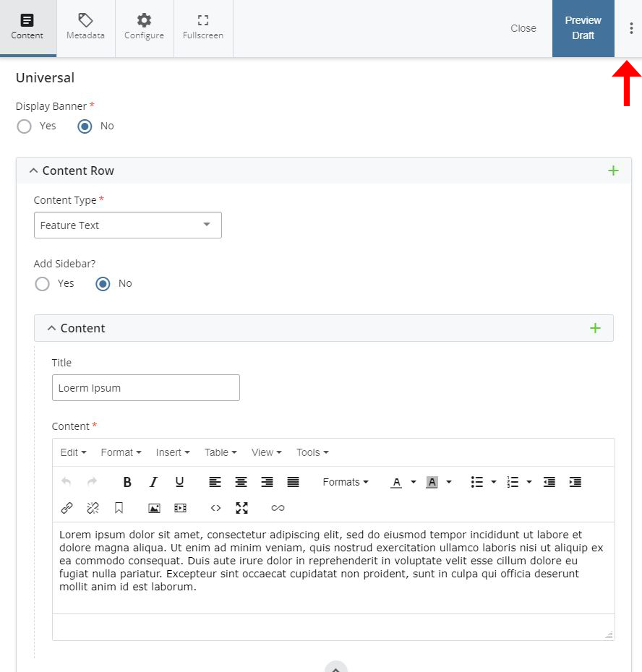The width and height of the screenshot is (642, 672).
Task: Open the three-dot more options menu
Action: click(630, 28)
